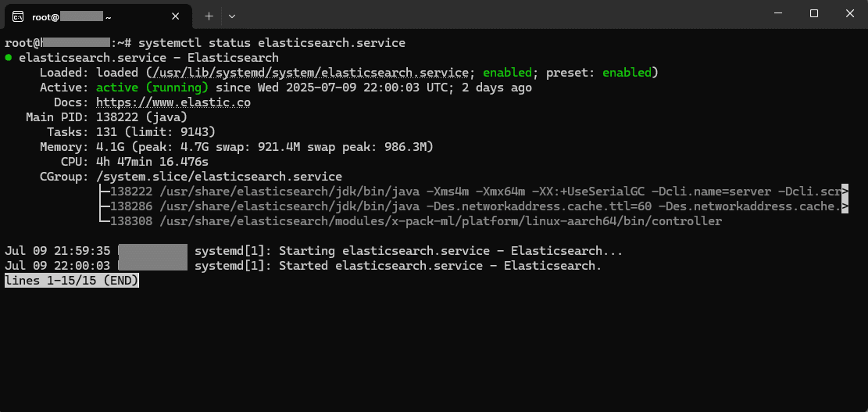Click the "lines 1-15/15 (END)" pager indicator
Screen dimensions: 868x412
click(x=71, y=281)
